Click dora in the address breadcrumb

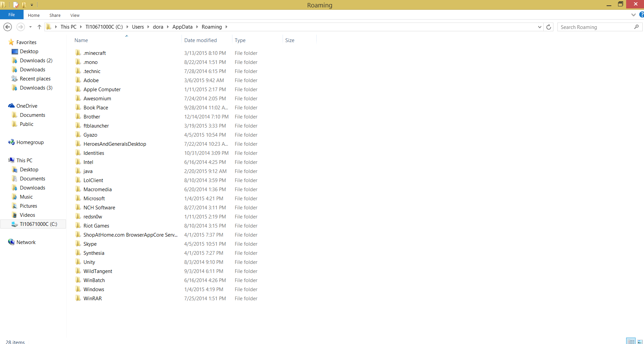pyautogui.click(x=158, y=27)
